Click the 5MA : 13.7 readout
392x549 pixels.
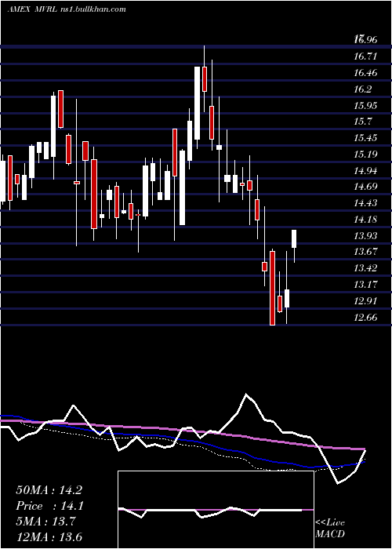[x=45, y=522]
